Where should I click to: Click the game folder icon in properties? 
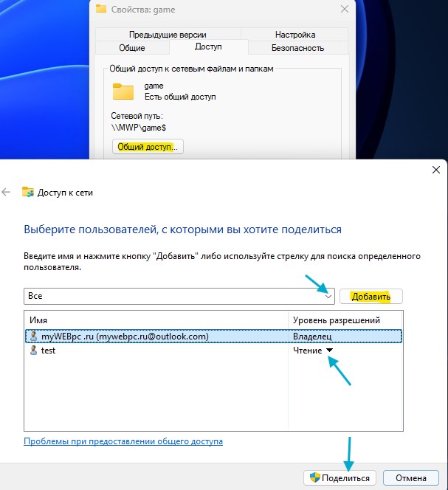coord(123,92)
